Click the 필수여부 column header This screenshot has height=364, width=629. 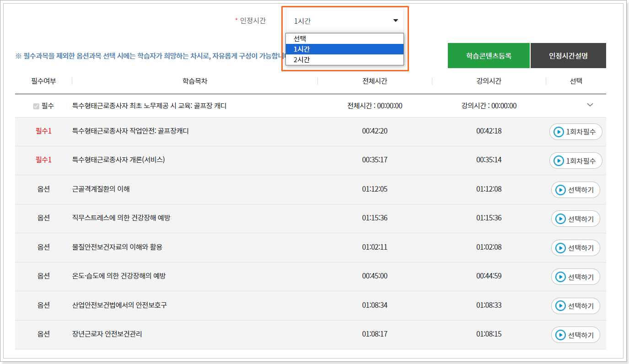pyautogui.click(x=43, y=81)
